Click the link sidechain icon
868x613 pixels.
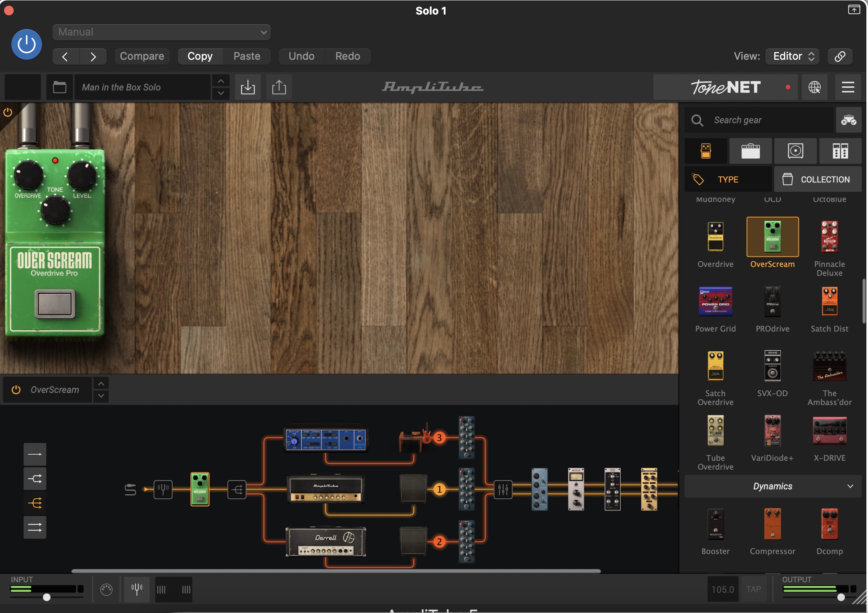coord(840,56)
